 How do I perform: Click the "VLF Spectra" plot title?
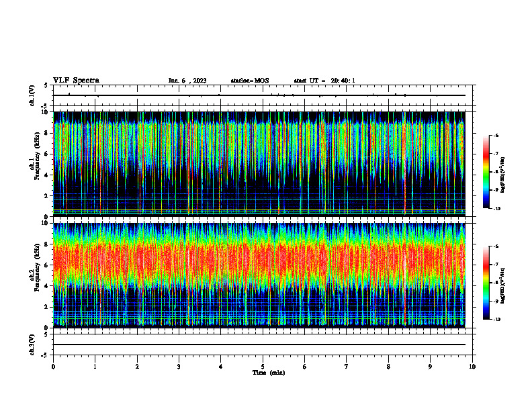(x=76, y=81)
